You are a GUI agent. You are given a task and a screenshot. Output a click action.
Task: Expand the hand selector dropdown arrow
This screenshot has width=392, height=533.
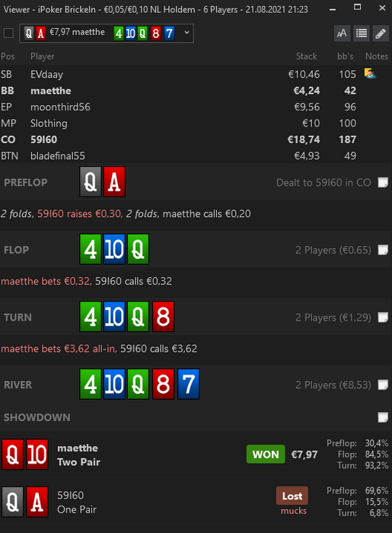[186, 33]
